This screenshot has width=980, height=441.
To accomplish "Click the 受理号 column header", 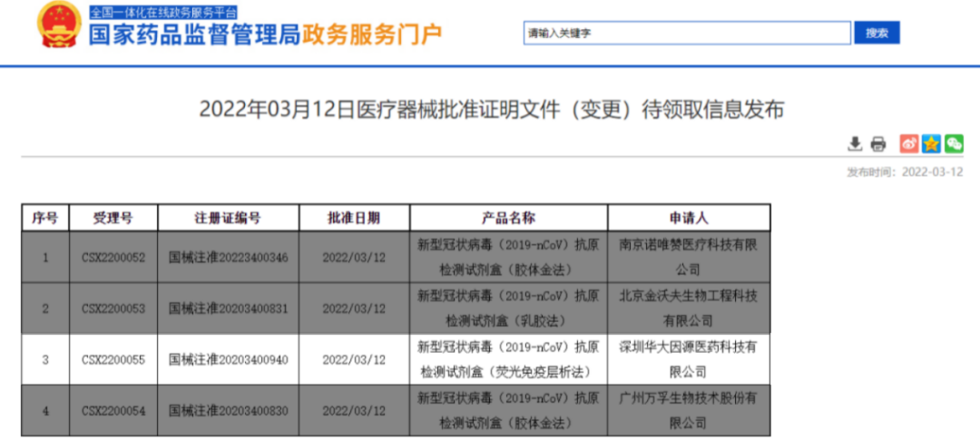I will tap(113, 218).
